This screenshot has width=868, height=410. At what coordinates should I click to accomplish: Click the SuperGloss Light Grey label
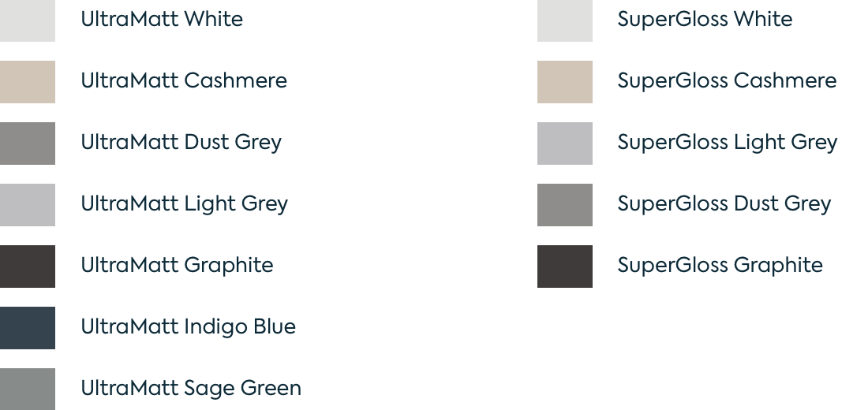[x=727, y=143]
